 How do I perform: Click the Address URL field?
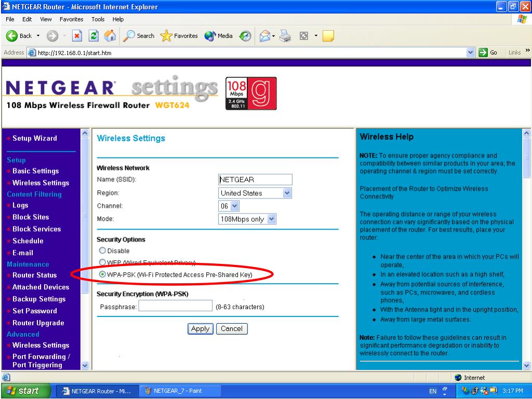[x=251, y=52]
